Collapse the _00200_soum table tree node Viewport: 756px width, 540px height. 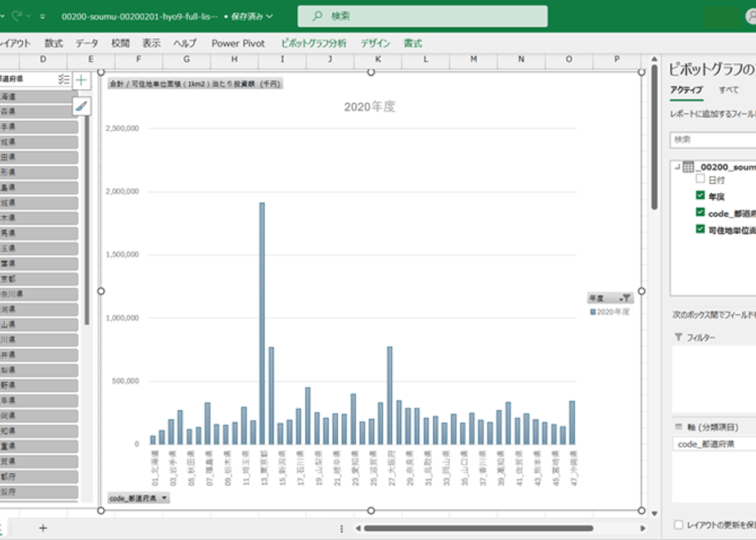coord(677,167)
